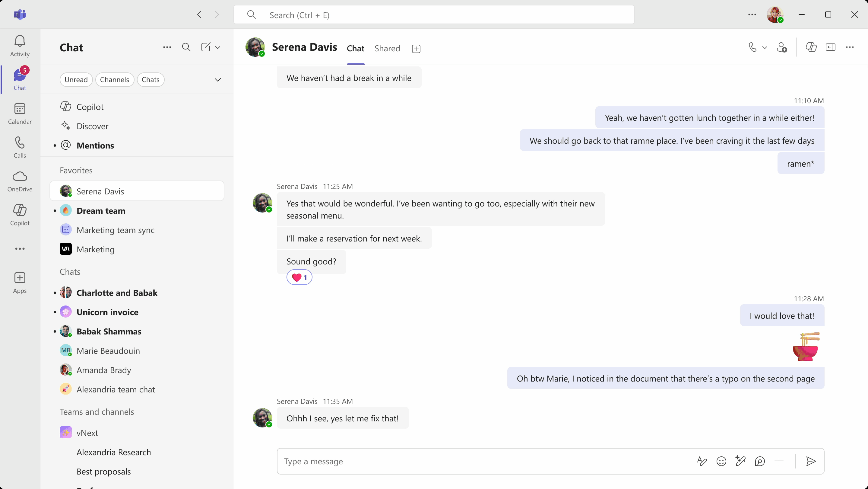Start a new chat
Viewport: 868px width, 489px height.
point(206,47)
